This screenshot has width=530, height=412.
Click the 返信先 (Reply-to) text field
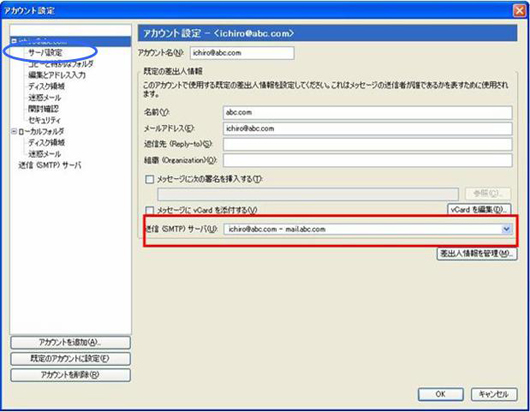[367, 144]
